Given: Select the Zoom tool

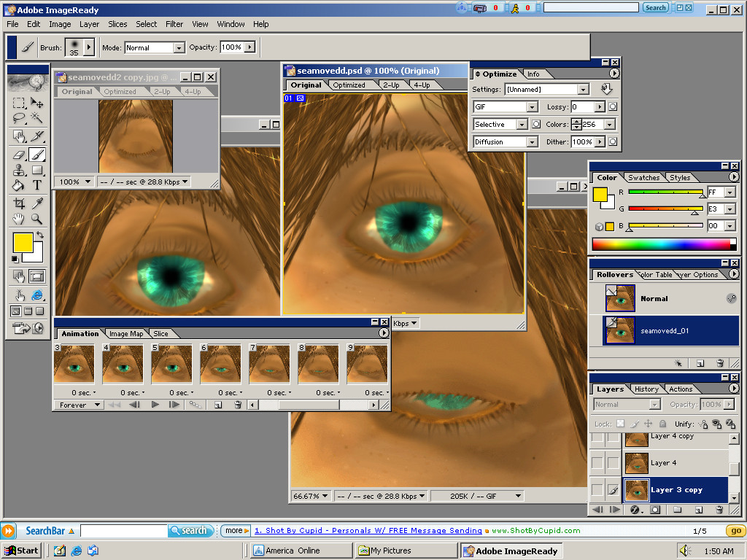Looking at the screenshot, I should (36, 219).
